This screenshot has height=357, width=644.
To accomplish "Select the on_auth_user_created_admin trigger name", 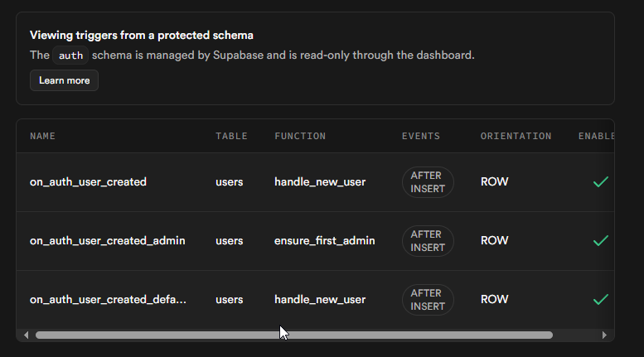I will 107,241.
